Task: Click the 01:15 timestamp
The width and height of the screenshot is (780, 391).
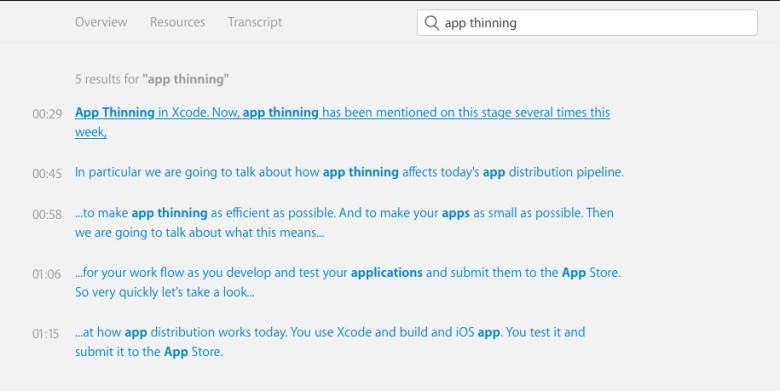Action: coord(46,334)
